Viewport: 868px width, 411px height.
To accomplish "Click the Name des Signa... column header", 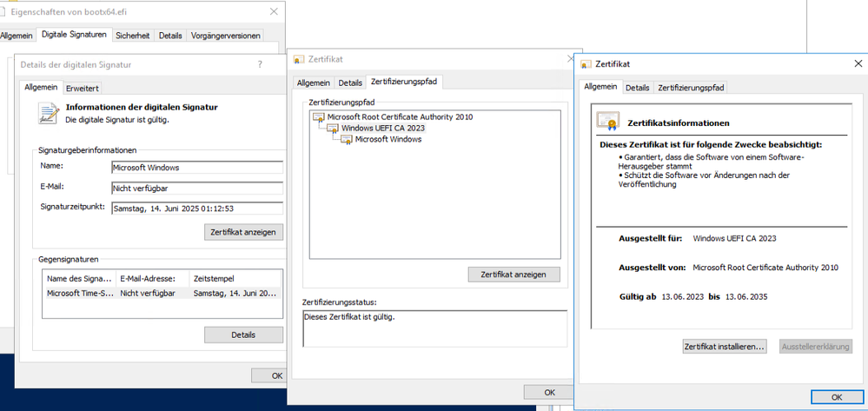I will coord(80,279).
